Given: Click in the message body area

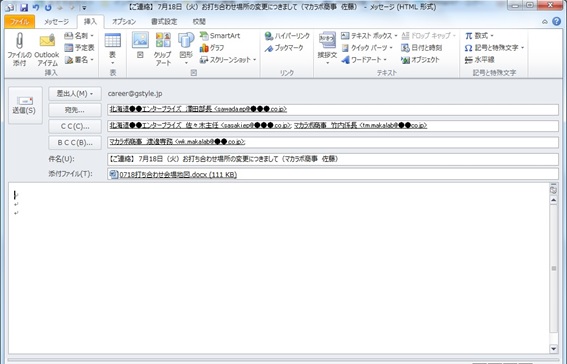Looking at the screenshot, I should click(x=278, y=267).
